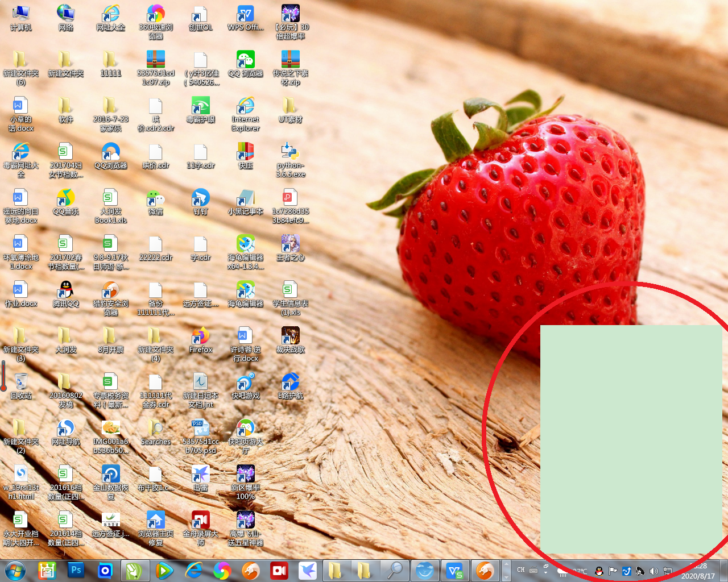Screen dimensions: 728x582
Task: Click the network tray icon
Action: tap(667, 571)
